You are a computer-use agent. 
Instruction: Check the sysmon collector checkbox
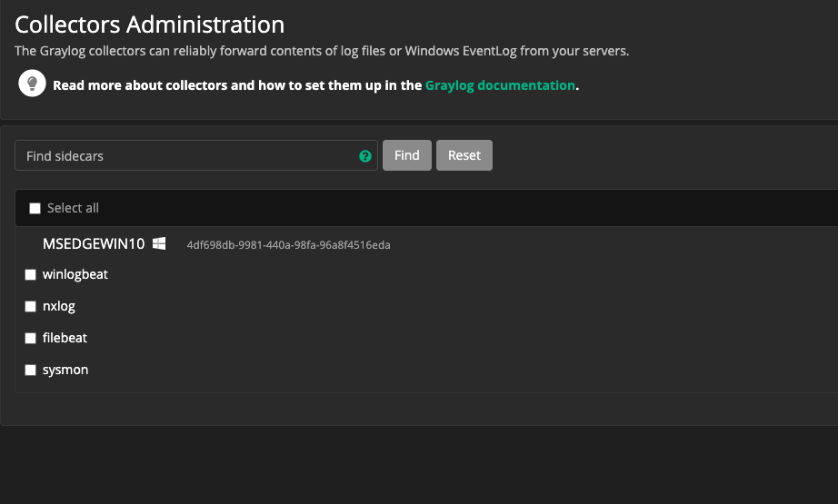click(x=31, y=370)
